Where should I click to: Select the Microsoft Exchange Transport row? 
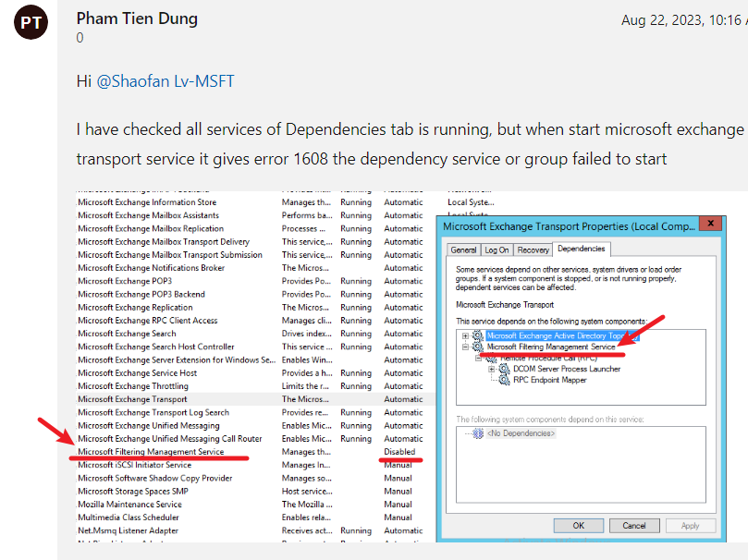tap(256, 399)
